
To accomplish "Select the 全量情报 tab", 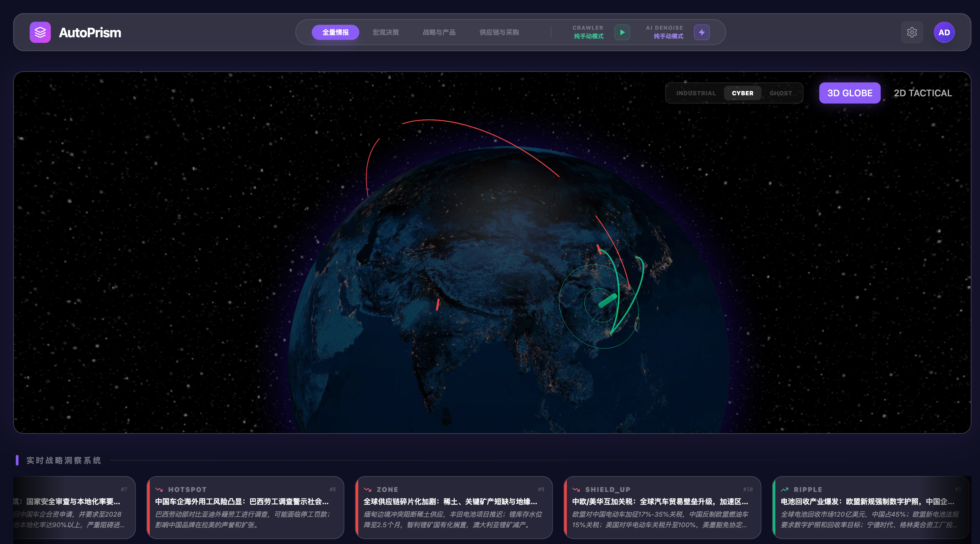I will click(335, 32).
